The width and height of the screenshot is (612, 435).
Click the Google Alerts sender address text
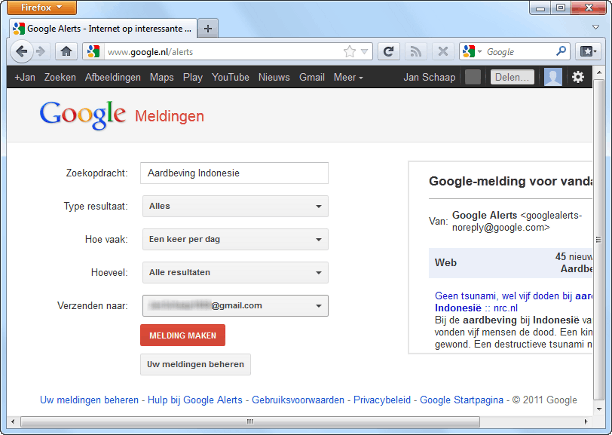pyautogui.click(x=517, y=221)
